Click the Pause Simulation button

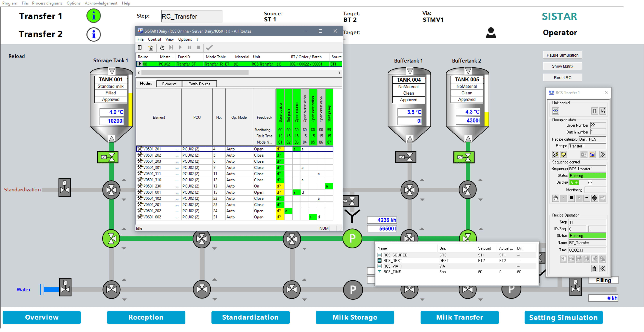click(x=562, y=55)
